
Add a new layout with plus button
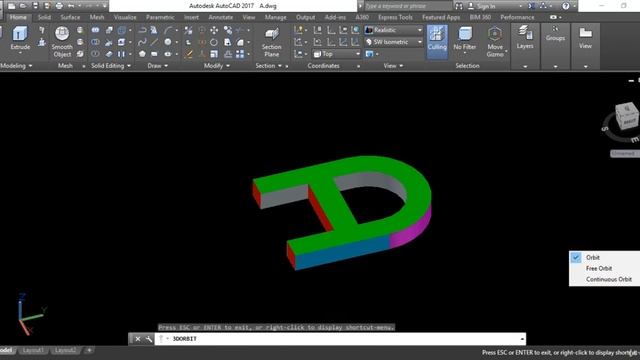click(x=89, y=350)
